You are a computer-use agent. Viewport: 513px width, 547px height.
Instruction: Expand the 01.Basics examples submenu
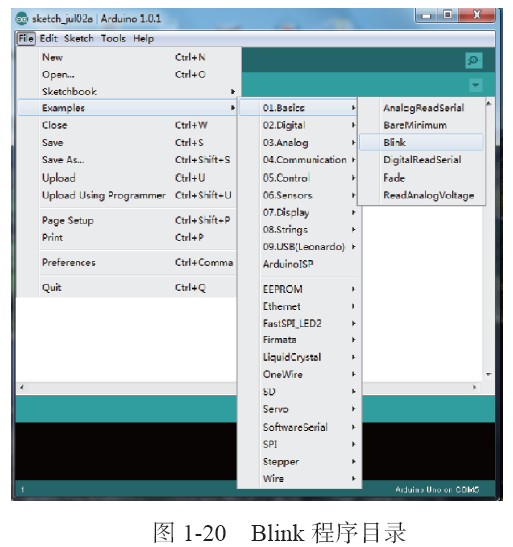click(x=299, y=108)
